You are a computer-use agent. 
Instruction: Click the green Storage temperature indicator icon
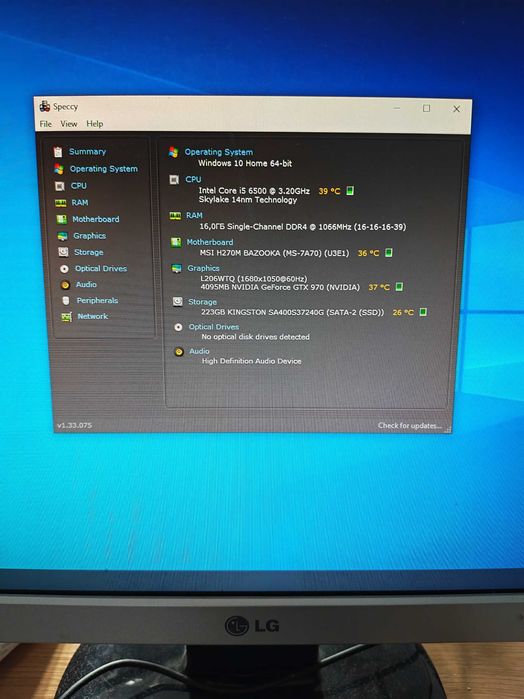click(x=423, y=312)
